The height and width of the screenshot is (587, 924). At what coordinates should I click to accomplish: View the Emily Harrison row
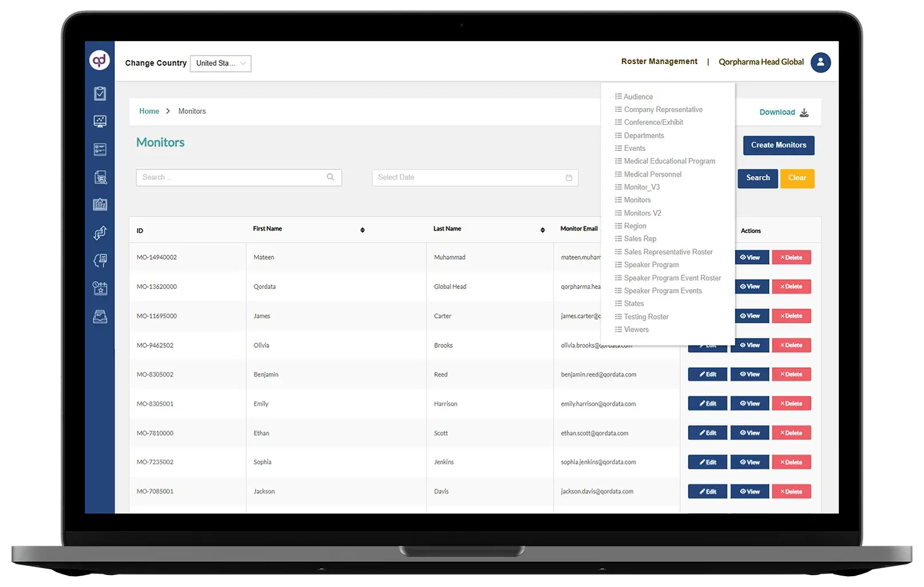[x=750, y=403]
